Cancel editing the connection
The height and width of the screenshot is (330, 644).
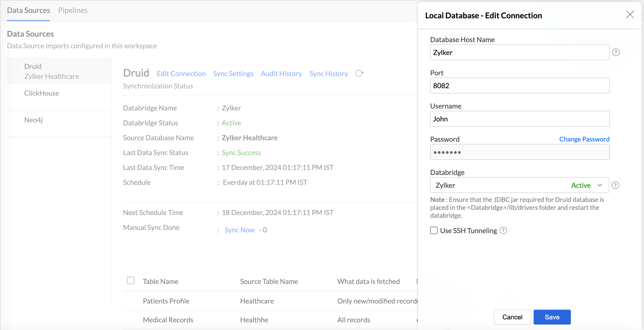coord(512,317)
